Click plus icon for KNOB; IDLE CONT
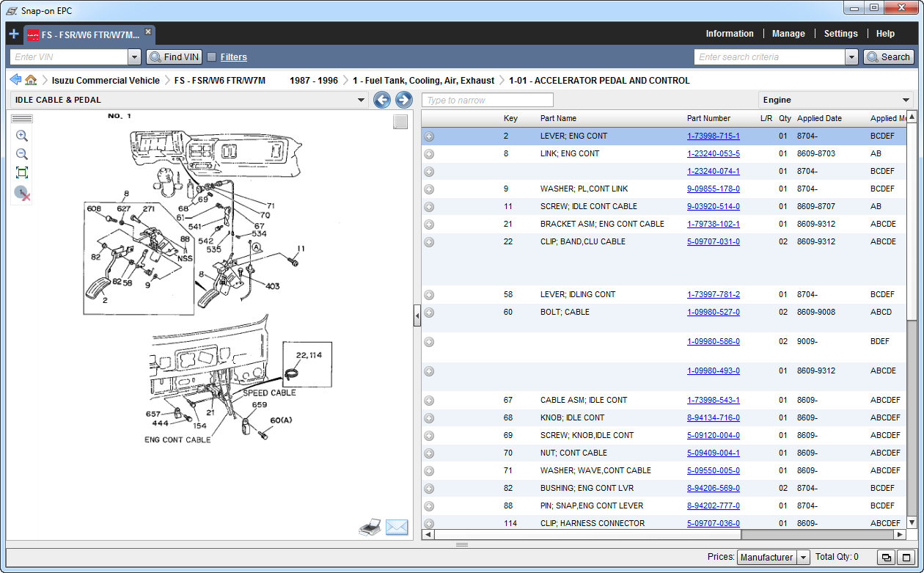The height and width of the screenshot is (573, 924). pos(429,417)
